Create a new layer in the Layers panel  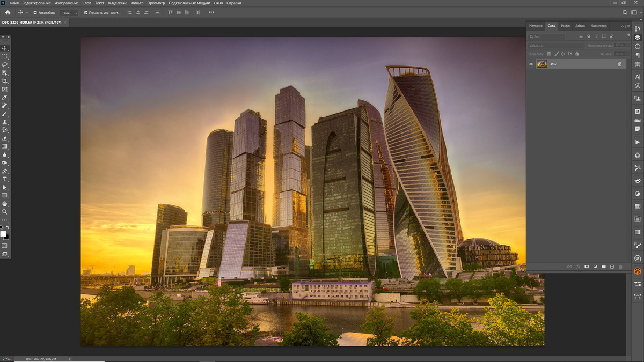tap(612, 267)
